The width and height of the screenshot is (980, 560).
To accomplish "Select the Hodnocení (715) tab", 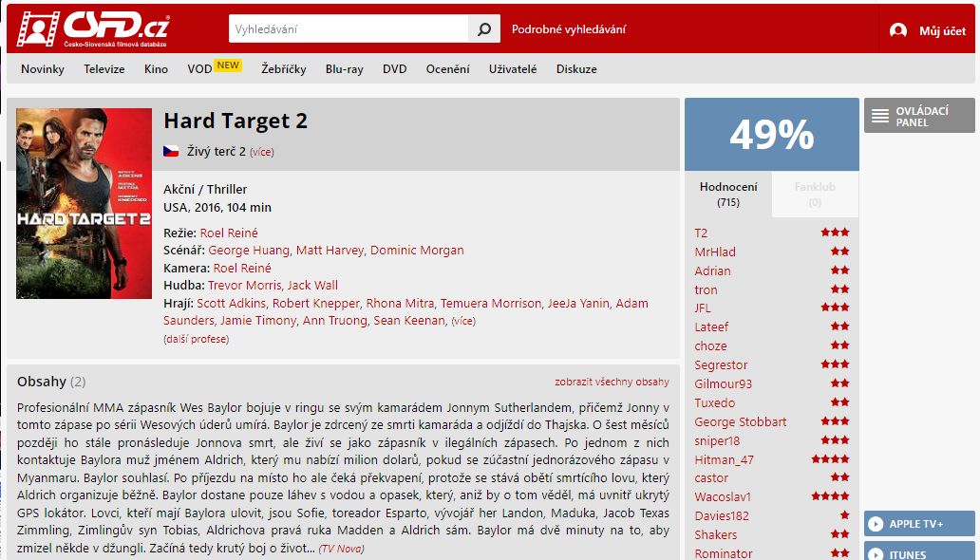I will 728,194.
